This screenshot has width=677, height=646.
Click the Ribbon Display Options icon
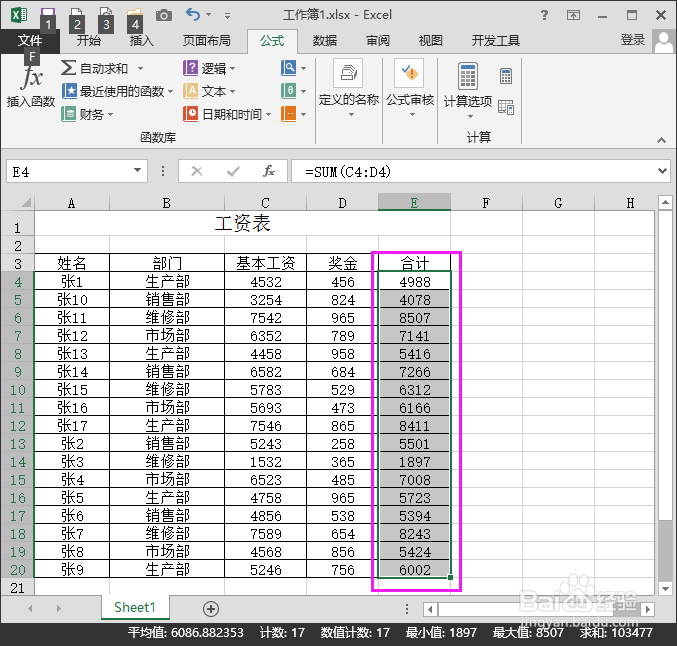(573, 16)
